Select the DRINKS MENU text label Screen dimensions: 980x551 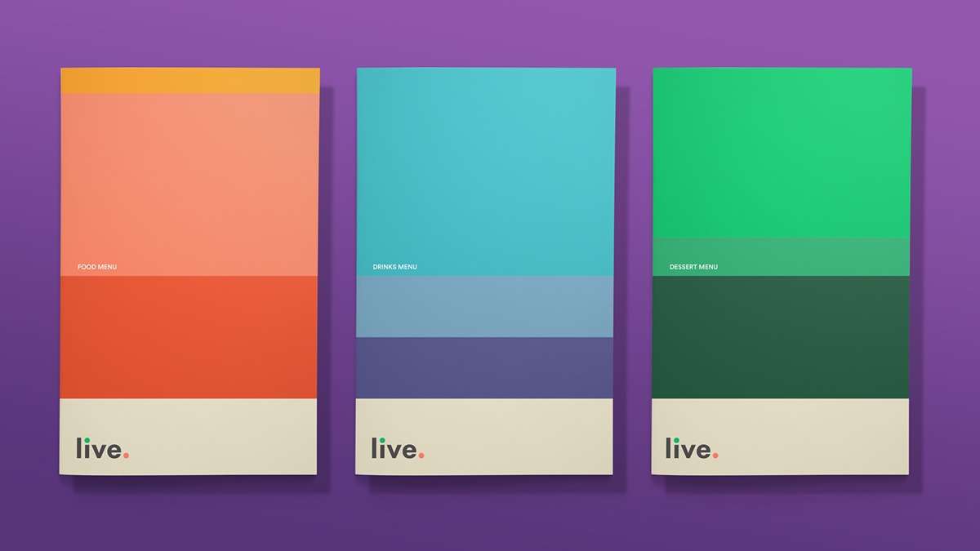[394, 267]
